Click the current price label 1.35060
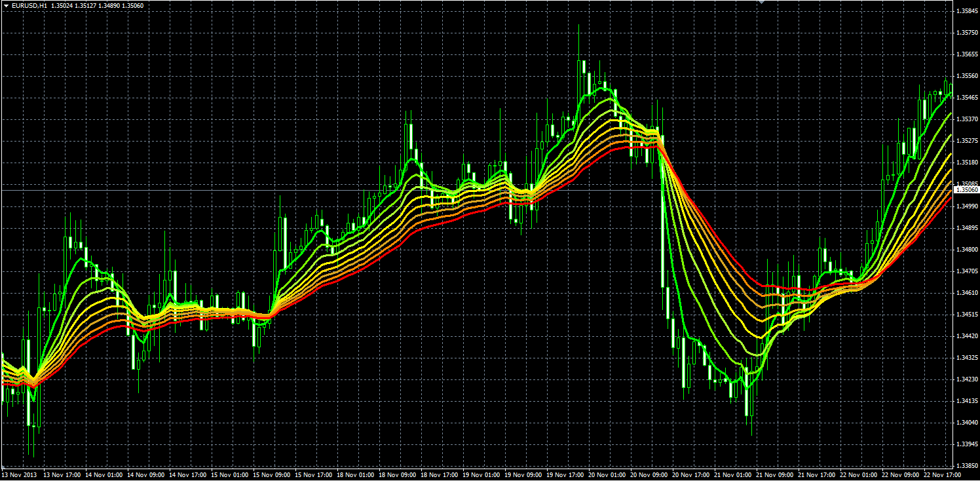 (966, 189)
